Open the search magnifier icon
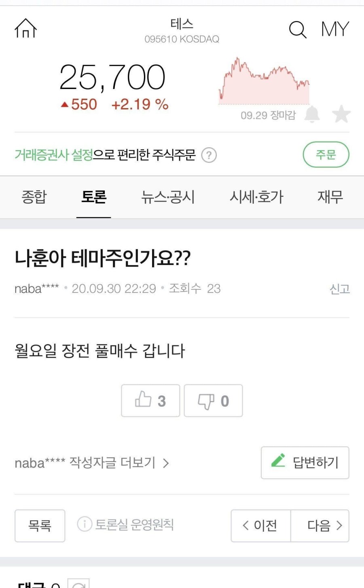Screen dimensions: 364x588 [298, 30]
